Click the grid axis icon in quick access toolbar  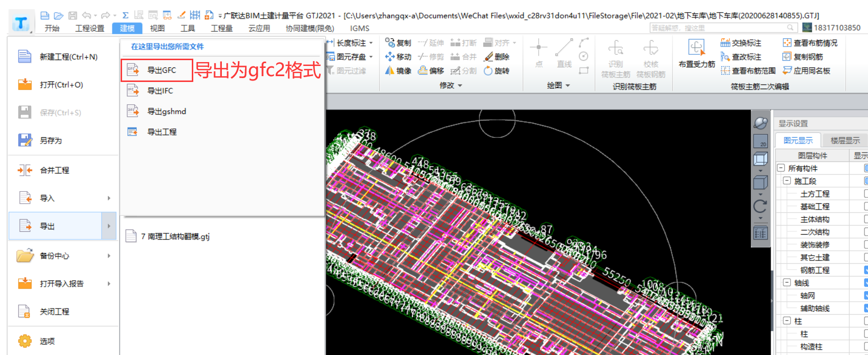pyautogui.click(x=195, y=16)
